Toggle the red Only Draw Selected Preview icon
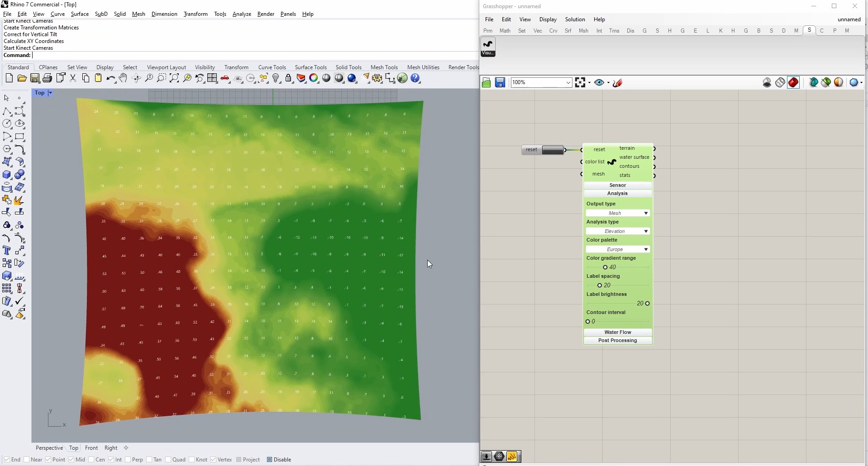Viewport: 868px width, 466px height. (793, 82)
